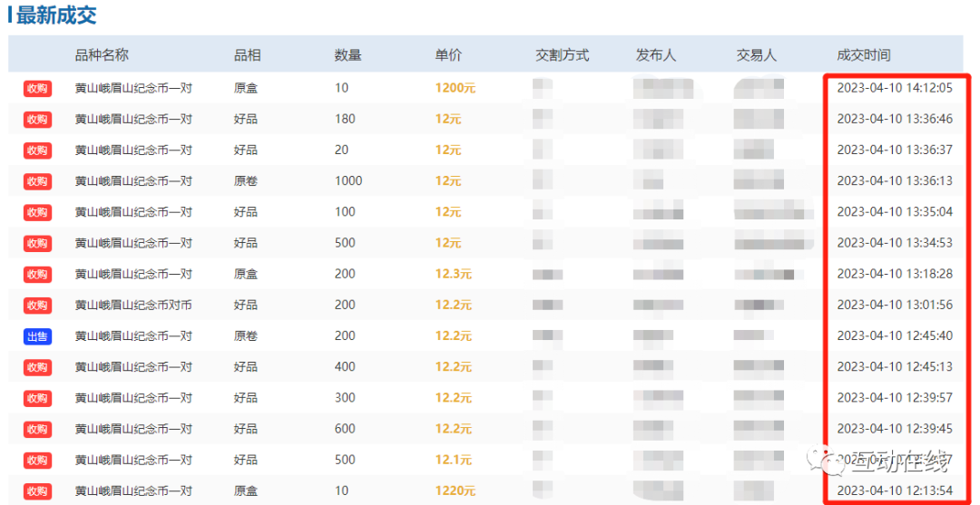
Task: Click the 互动在线 watermark logo
Action: click(887, 462)
